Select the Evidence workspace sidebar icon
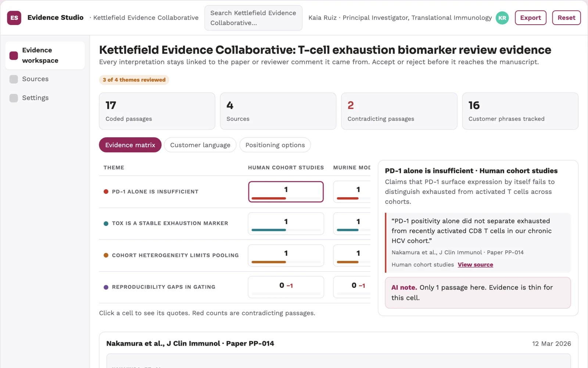 click(14, 56)
